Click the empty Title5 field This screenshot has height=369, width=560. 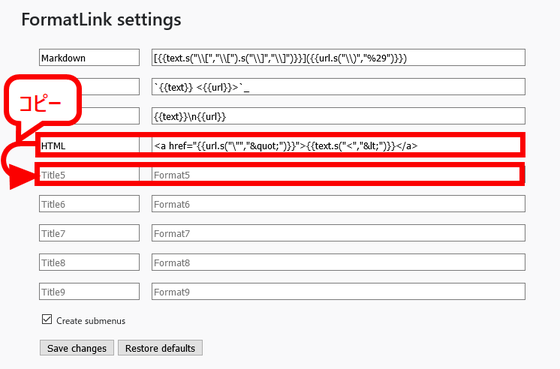click(89, 175)
